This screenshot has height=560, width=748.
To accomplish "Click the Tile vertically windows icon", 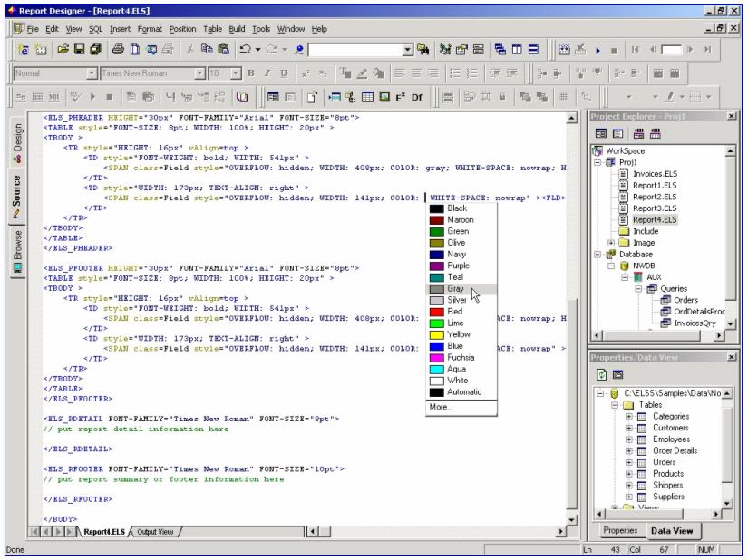I will [517, 50].
